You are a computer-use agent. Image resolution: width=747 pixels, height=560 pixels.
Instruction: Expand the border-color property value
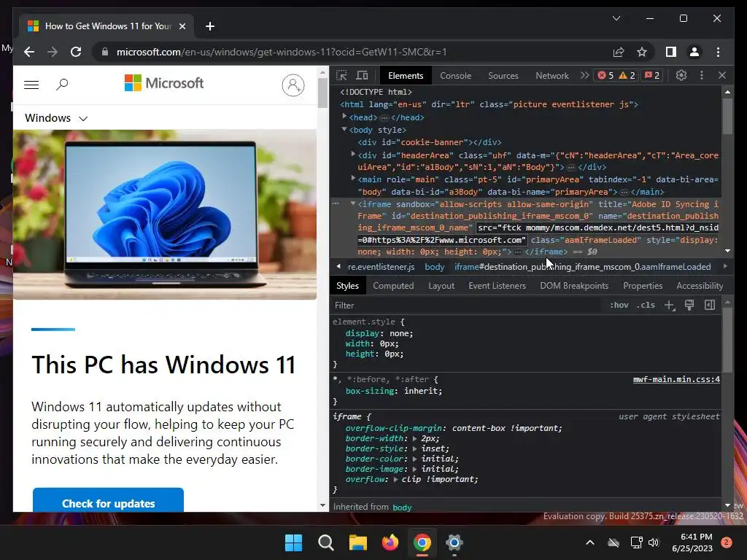(414, 459)
